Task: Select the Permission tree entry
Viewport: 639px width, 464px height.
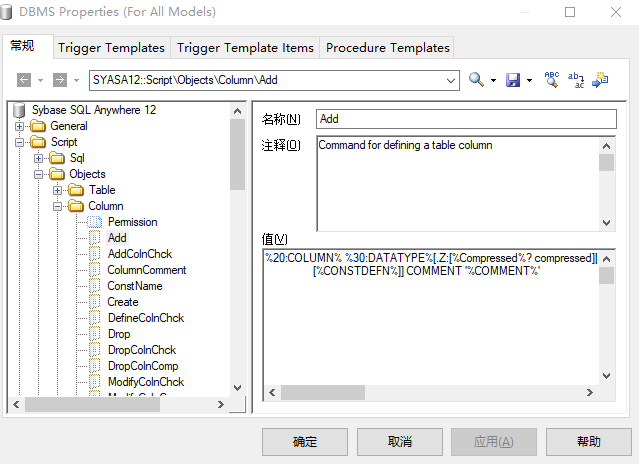Action: (x=132, y=222)
